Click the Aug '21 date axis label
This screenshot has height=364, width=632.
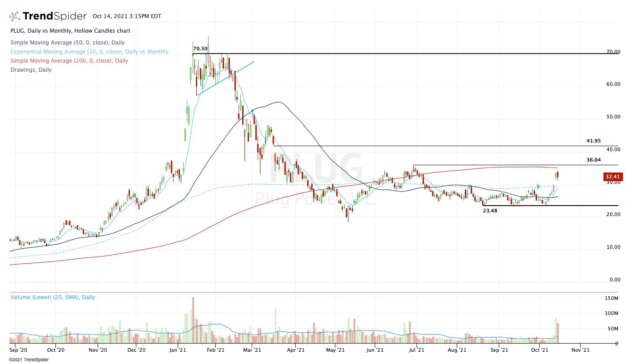point(457,350)
